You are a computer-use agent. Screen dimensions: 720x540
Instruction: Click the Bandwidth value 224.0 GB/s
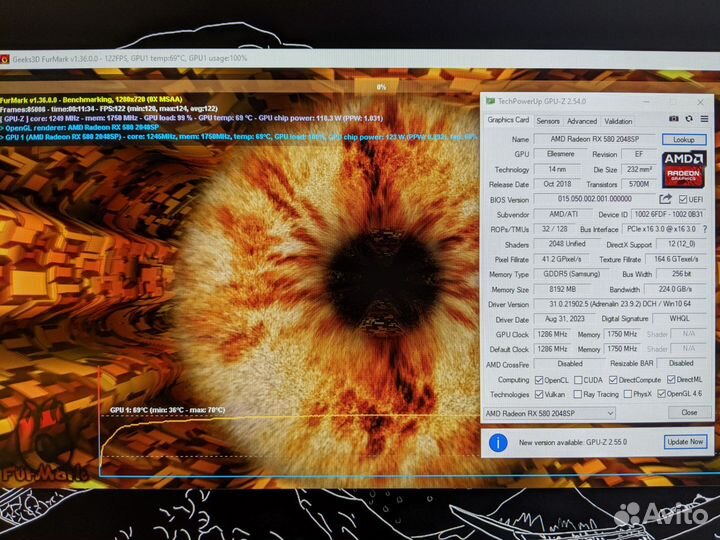coord(675,289)
